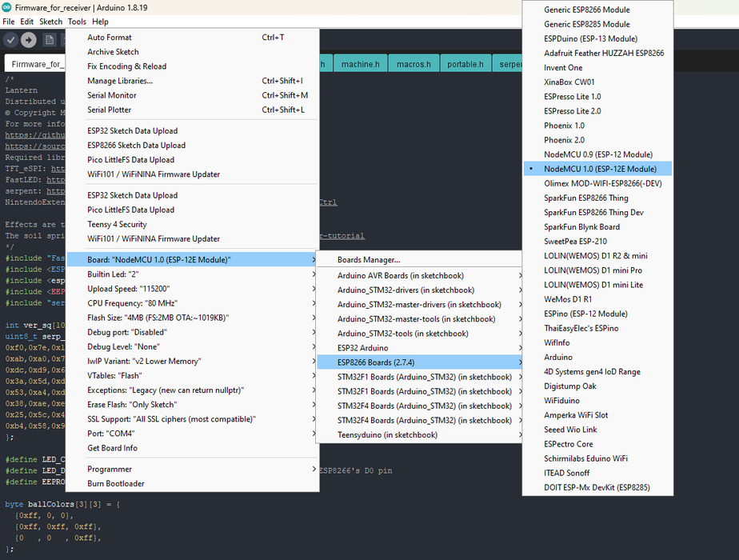The image size is (739, 560).
Task: Choose Archive Sketch
Action: tap(193, 52)
